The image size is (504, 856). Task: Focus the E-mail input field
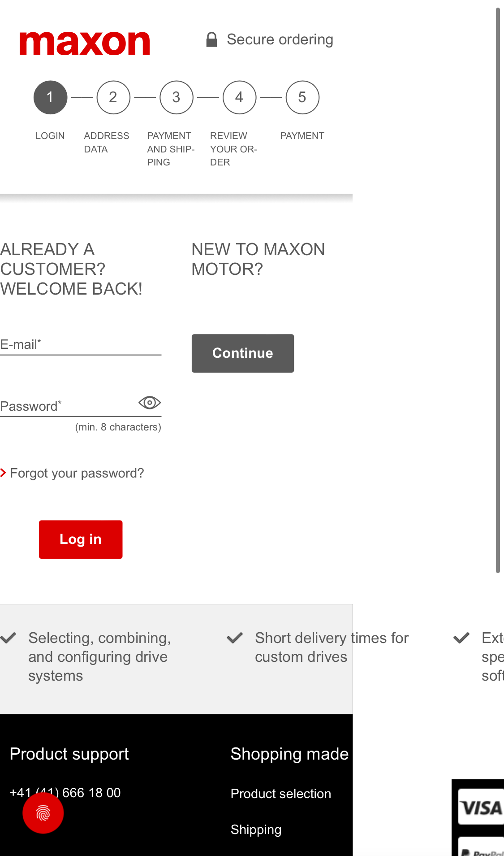(81, 345)
